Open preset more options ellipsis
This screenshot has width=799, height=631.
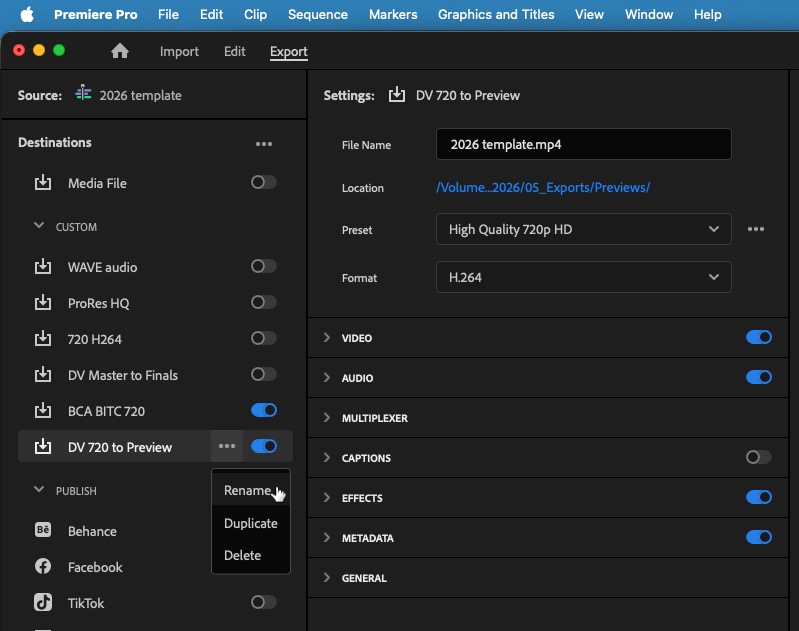tap(756, 229)
